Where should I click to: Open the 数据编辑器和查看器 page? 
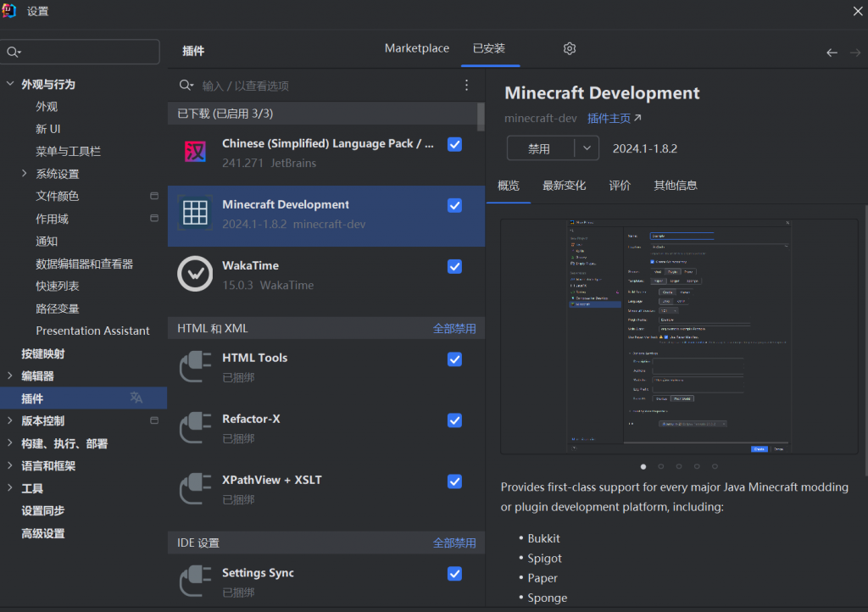pyautogui.click(x=84, y=264)
